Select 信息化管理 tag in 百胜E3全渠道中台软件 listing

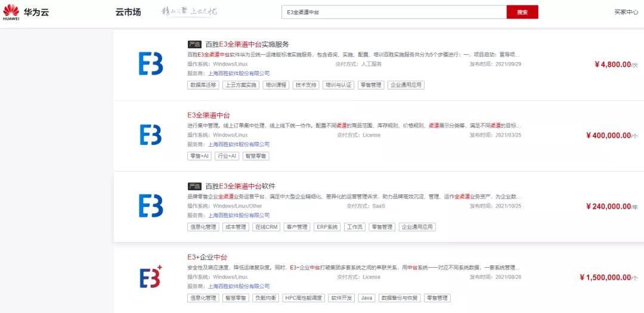pyautogui.click(x=203, y=227)
